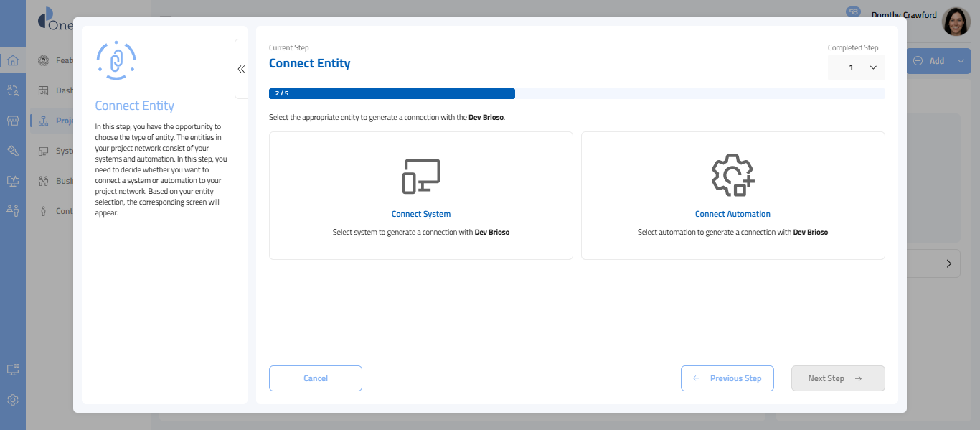Click the 2/5 progress bar
This screenshot has height=430, width=980.
[392, 93]
